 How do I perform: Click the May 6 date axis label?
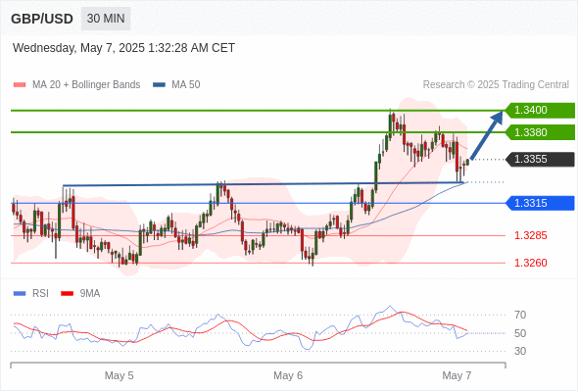click(288, 375)
